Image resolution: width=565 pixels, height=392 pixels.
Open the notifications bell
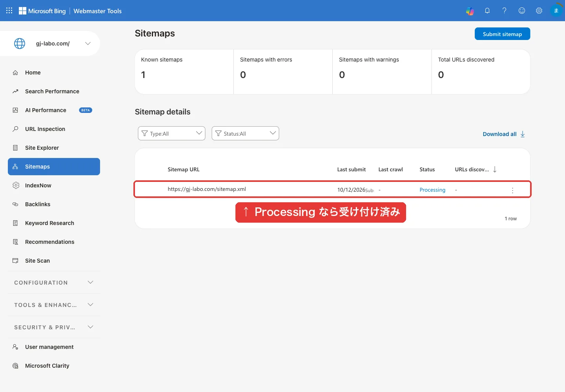point(487,11)
